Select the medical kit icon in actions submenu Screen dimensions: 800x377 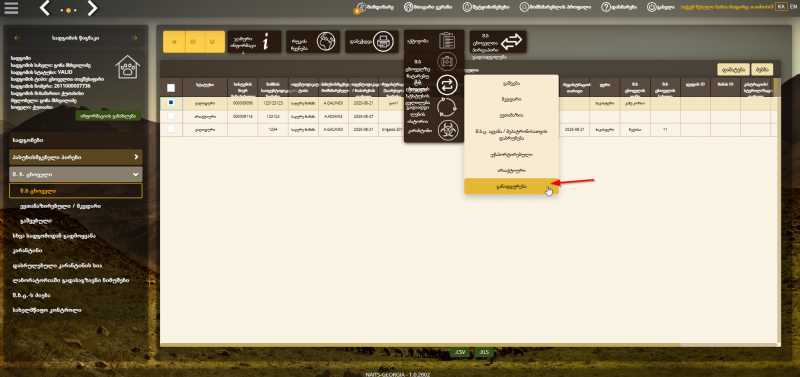pyautogui.click(x=447, y=62)
